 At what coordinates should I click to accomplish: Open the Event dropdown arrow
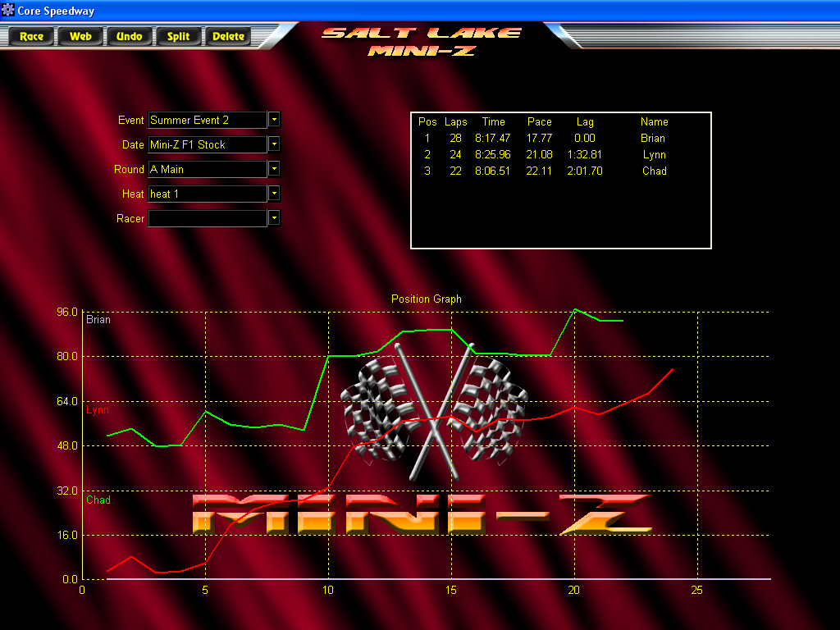[274, 120]
